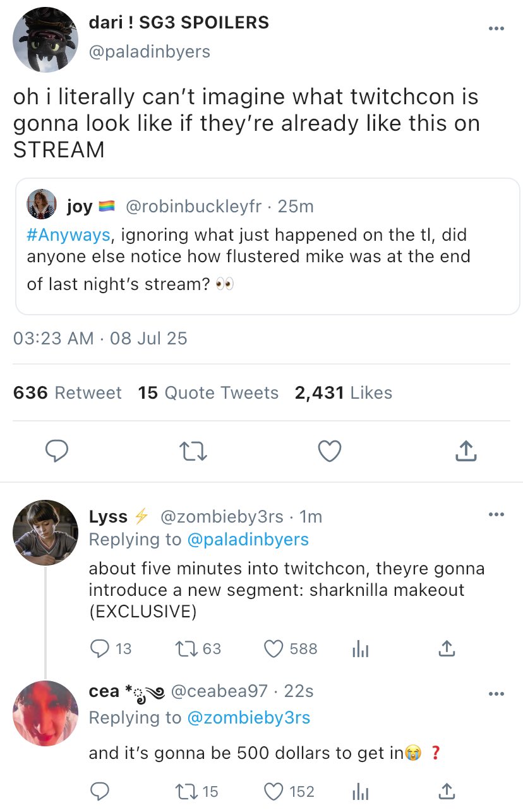
Task: View analytics for Lyss's reply
Action: pyautogui.click(x=359, y=648)
